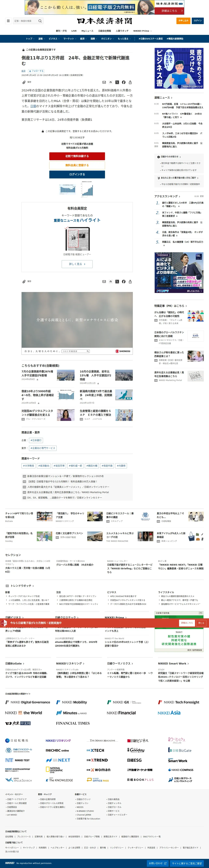Click 詳細はこちら in the red campaign banner
The image size is (209, 868).
pyautogui.click(x=187, y=623)
